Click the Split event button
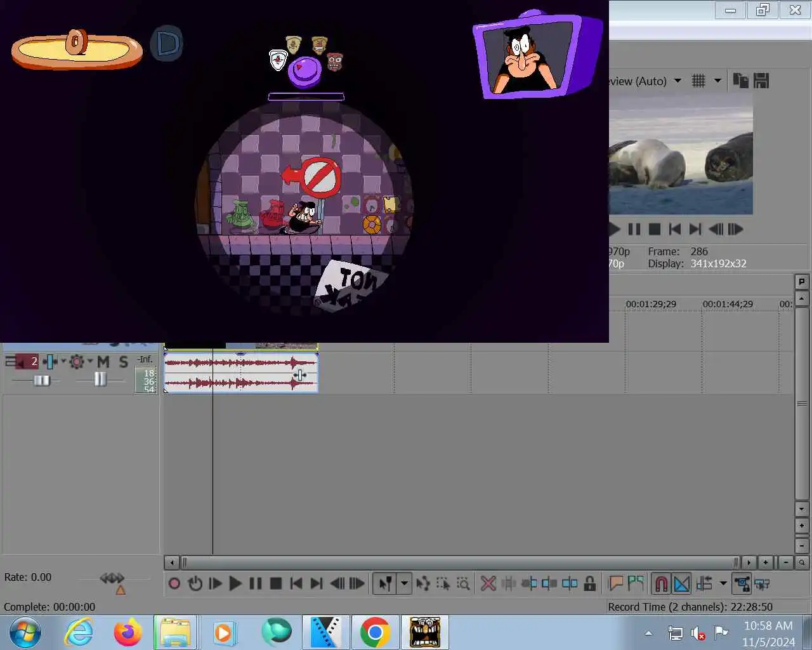This screenshot has width=812, height=650. (x=570, y=583)
